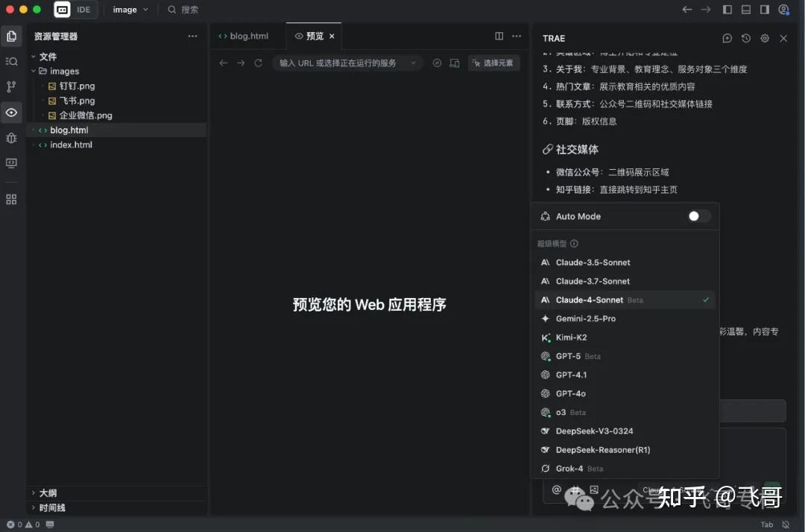Open info icon next to model section header
Image resolution: width=805 pixels, height=532 pixels.
[x=574, y=244]
